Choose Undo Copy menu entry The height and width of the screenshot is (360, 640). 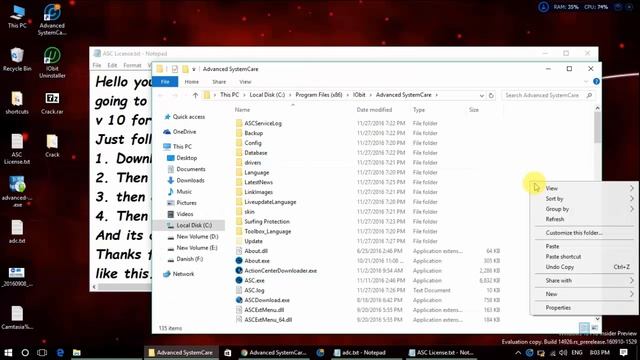coord(584,267)
